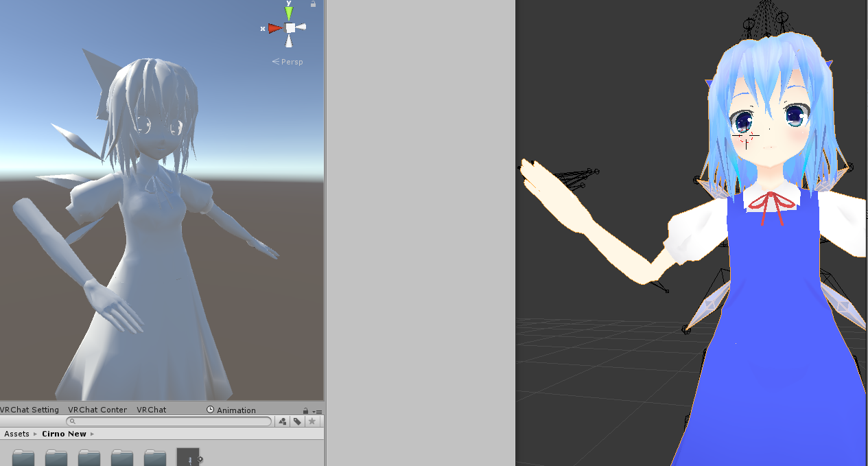Expand the dark model asset's play arrow

coord(200,459)
